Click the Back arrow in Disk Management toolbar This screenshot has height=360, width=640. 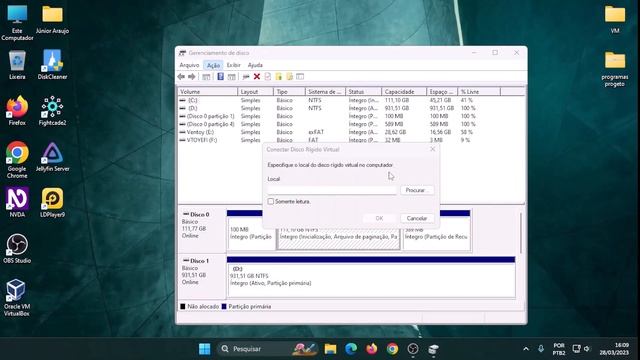coord(181,77)
